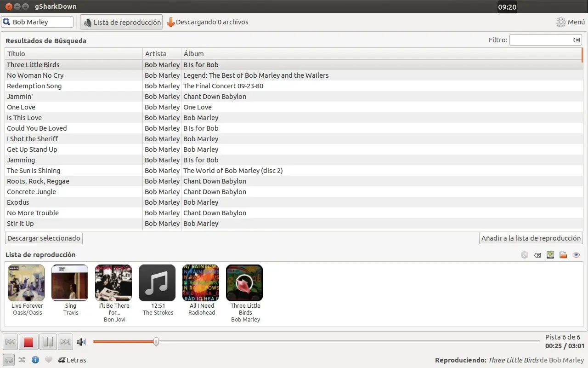The width and height of the screenshot is (588, 368).
Task: Click the 09:20 clock in top panel
Action: [507, 7]
